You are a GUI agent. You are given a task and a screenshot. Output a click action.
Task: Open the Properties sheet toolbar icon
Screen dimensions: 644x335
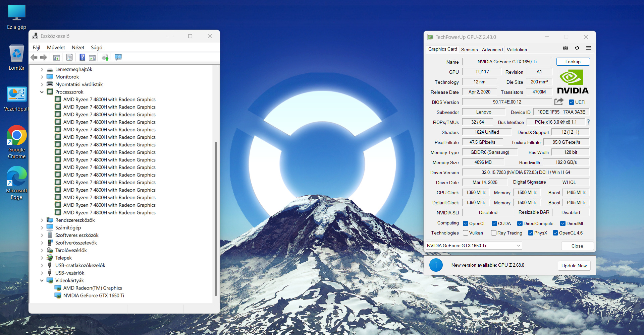coord(69,58)
